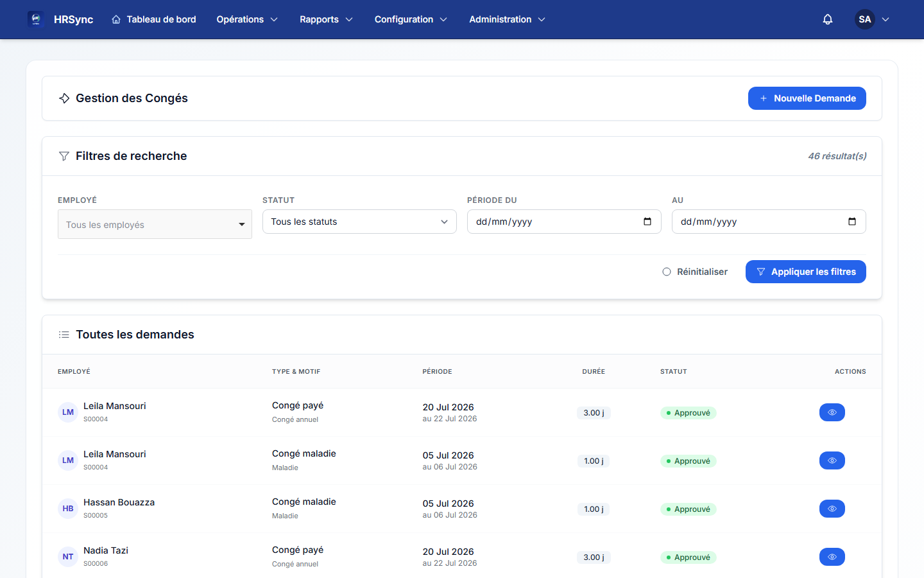
Task: Click the 1.00 j duration for Hassan Bouazza
Action: (x=594, y=509)
